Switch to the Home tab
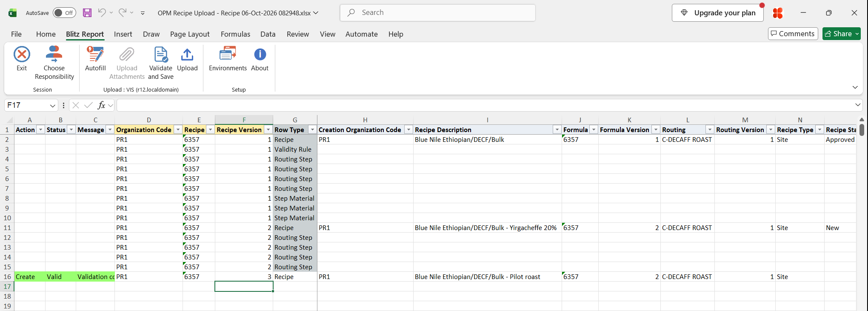 (46, 34)
